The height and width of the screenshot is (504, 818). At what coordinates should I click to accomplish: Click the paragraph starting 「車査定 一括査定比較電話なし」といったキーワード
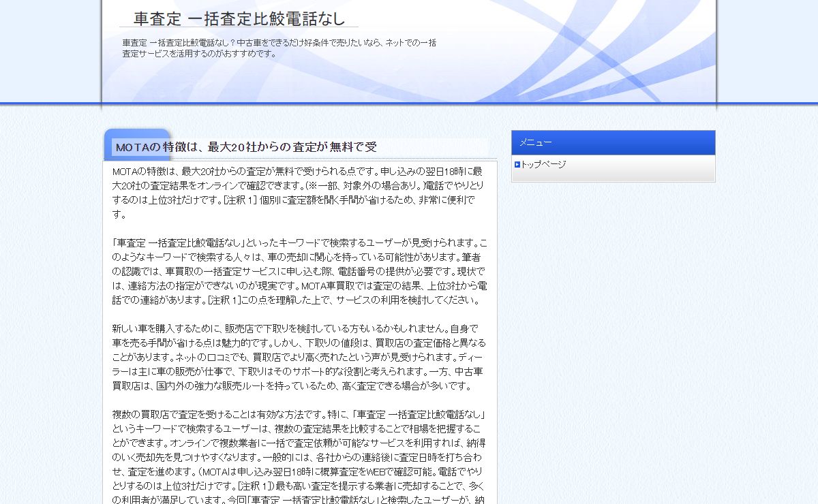tap(299, 271)
